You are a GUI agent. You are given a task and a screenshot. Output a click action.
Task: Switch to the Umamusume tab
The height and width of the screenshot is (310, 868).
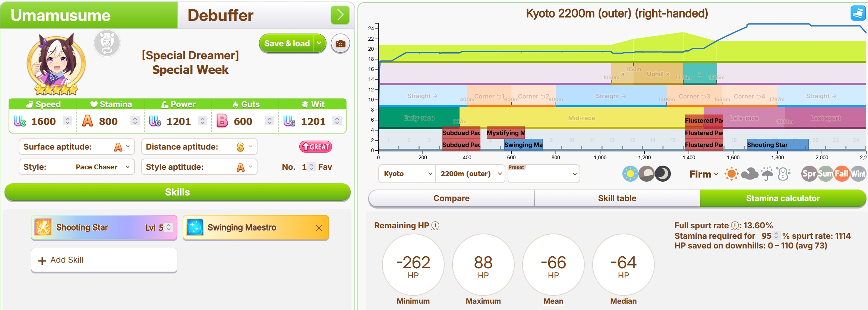click(89, 15)
